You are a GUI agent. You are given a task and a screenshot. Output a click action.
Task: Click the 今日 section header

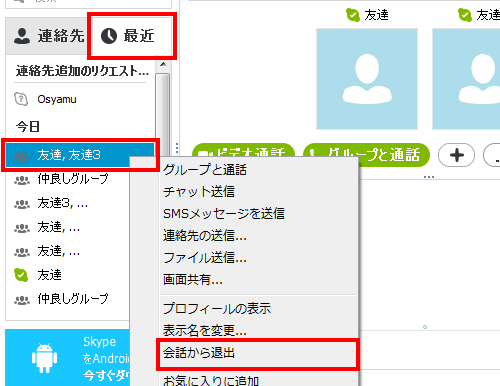pos(28,126)
